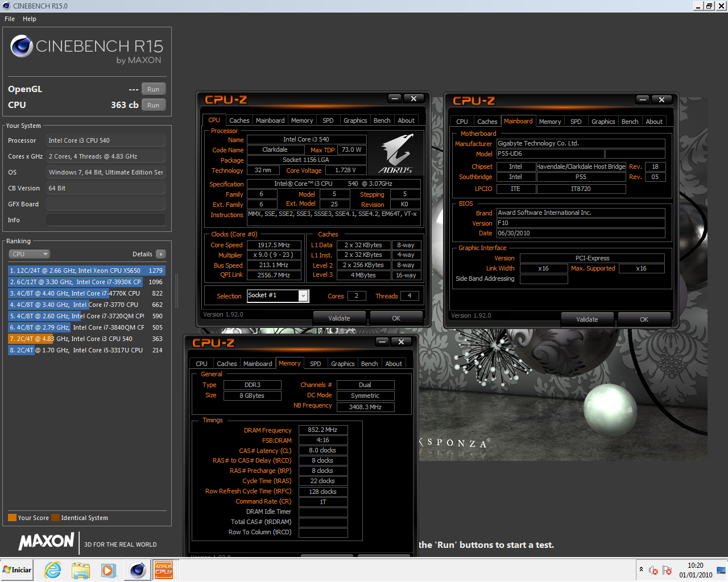Open Graphics tab in Memory CPU-Z window
The image size is (728, 582).
point(343,364)
